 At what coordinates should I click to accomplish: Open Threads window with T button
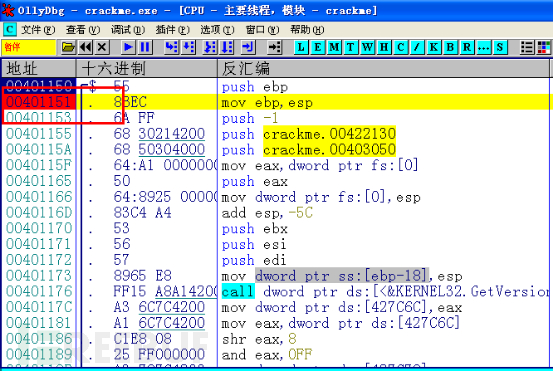pyautogui.click(x=350, y=47)
